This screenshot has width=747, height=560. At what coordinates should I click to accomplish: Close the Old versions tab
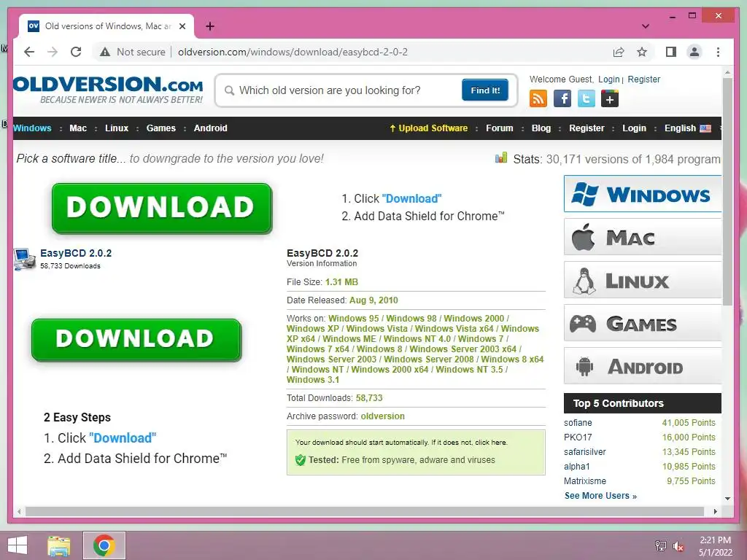click(x=182, y=26)
